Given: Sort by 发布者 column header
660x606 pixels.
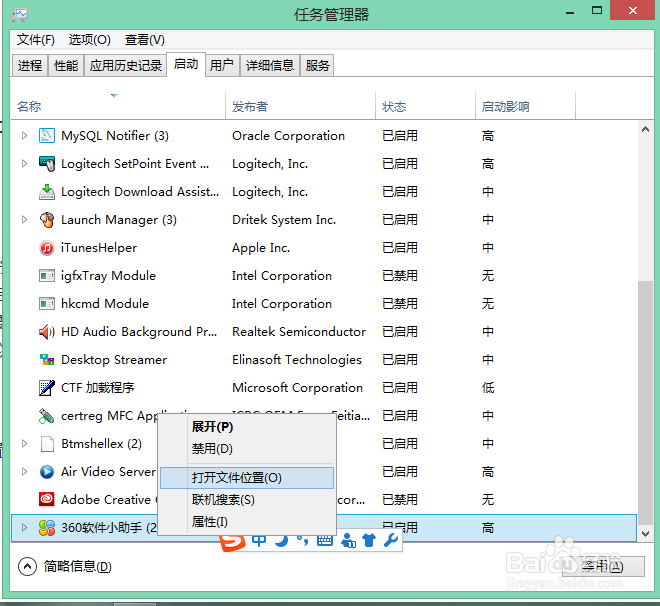Looking at the screenshot, I should 301,106.
